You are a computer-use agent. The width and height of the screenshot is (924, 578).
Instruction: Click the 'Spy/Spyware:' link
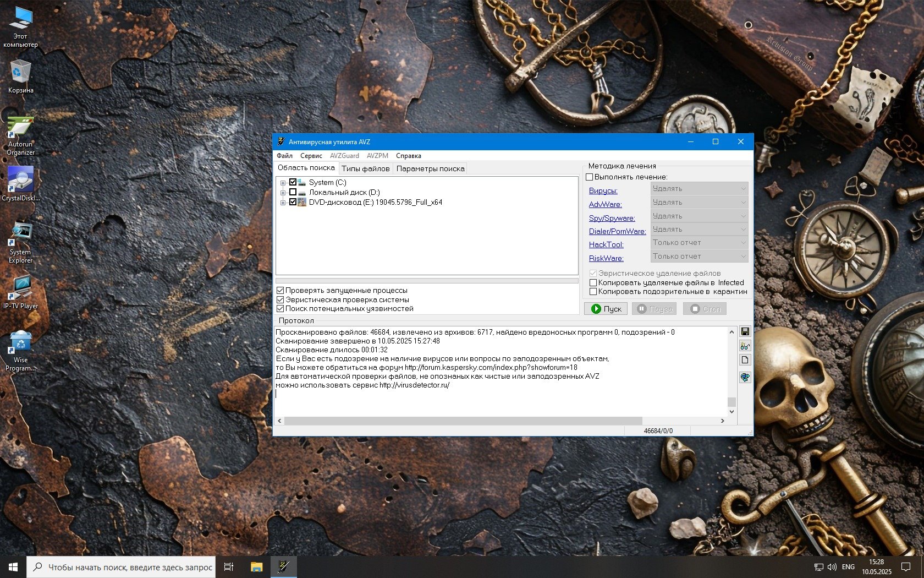(612, 218)
